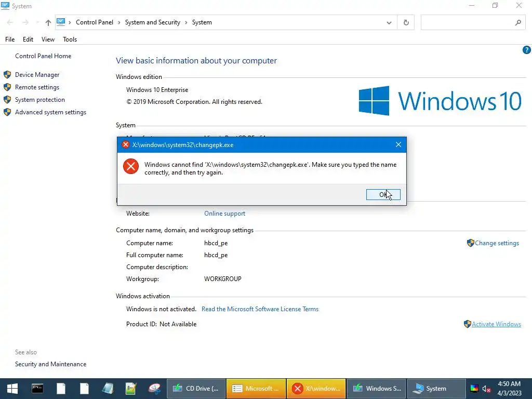Click the first blank document taskbar icon

(61, 389)
